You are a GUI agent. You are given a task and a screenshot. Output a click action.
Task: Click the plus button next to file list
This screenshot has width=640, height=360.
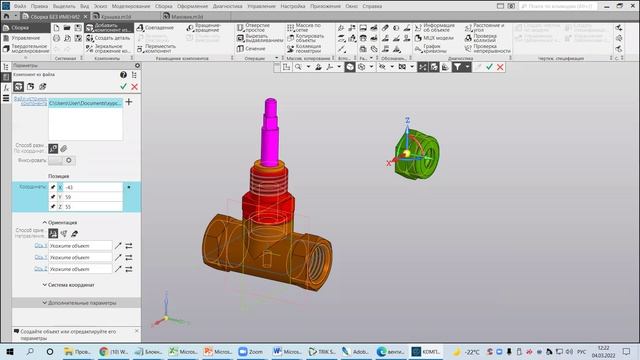[x=129, y=102]
